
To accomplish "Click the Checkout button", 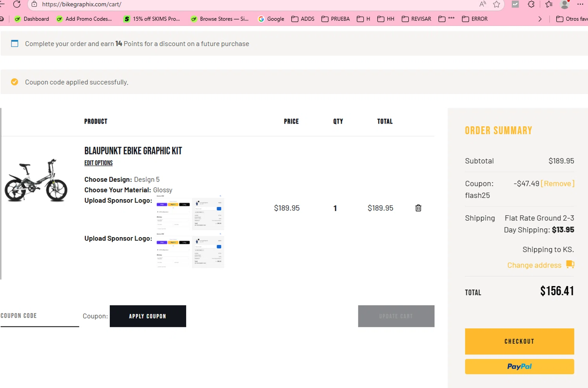I will click(519, 341).
